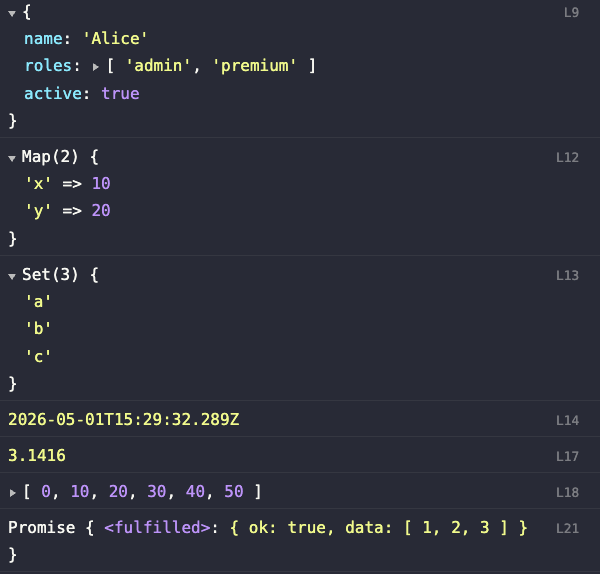Click the date 2026-05-01T15:29:32.289Z
The image size is (600, 574).
click(x=124, y=419)
